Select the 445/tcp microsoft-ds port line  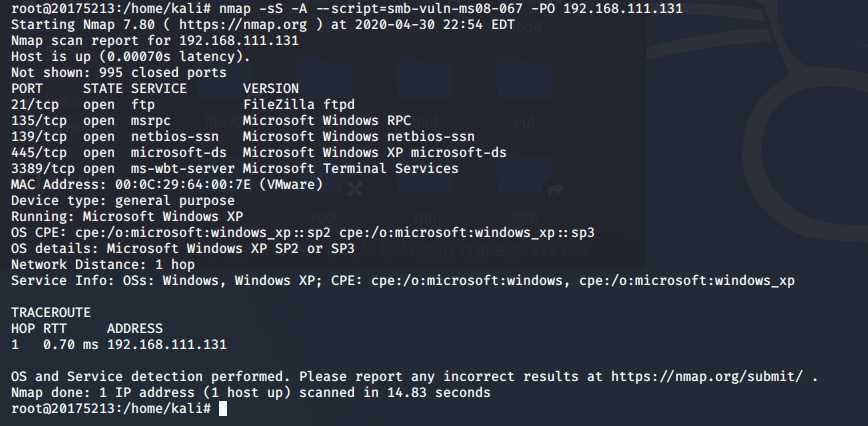[x=259, y=153]
